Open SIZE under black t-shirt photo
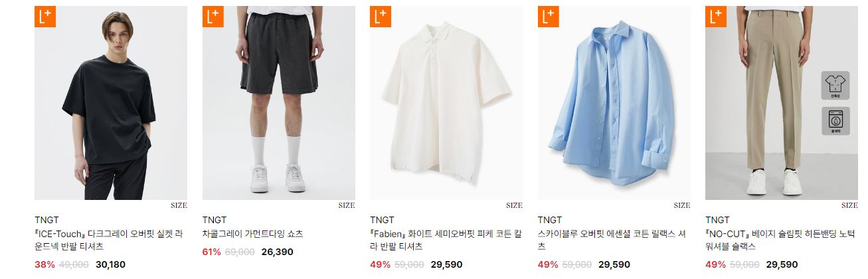868x279 pixels. (x=179, y=205)
